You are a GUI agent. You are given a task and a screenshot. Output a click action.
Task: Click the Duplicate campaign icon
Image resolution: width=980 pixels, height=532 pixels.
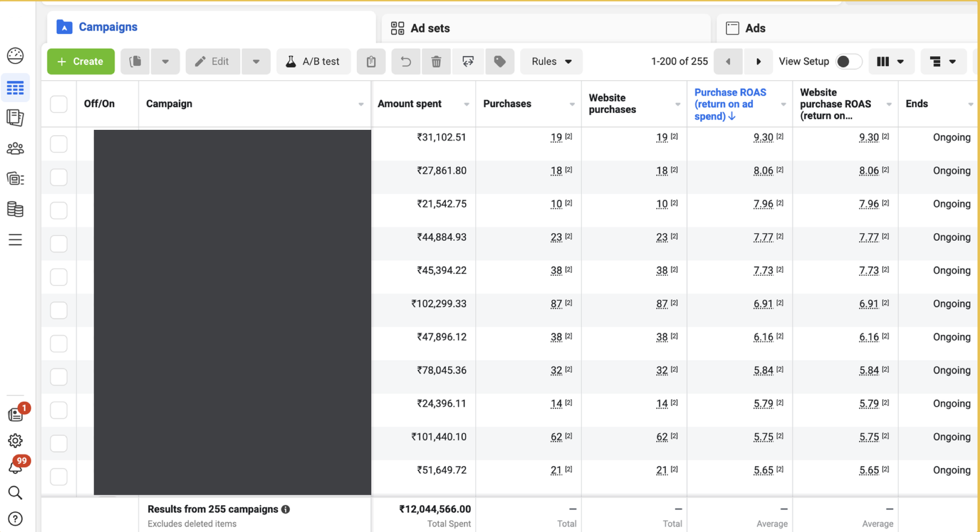pyautogui.click(x=135, y=62)
